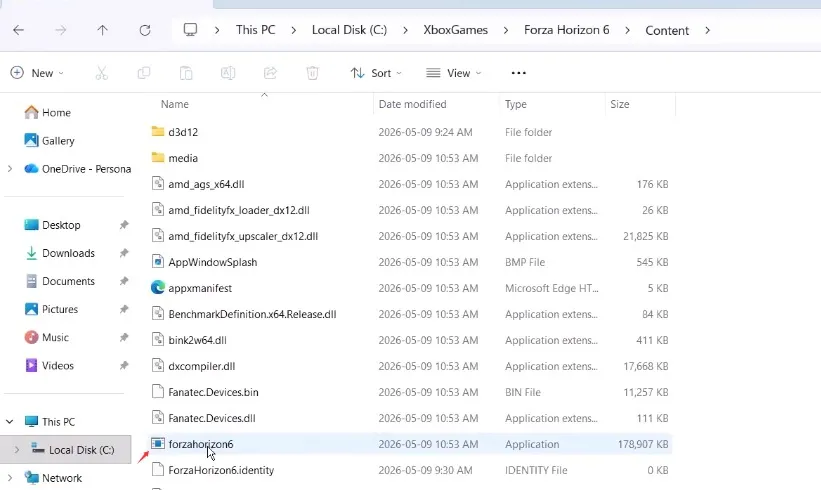Open Music quick access folder
The height and width of the screenshot is (490, 821).
(x=47, y=337)
